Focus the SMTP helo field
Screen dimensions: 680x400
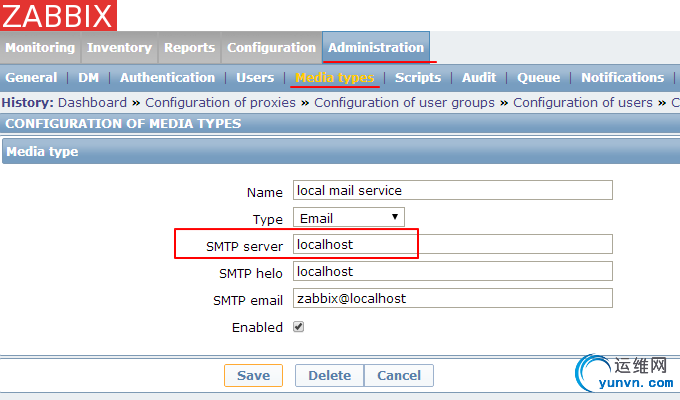453,271
